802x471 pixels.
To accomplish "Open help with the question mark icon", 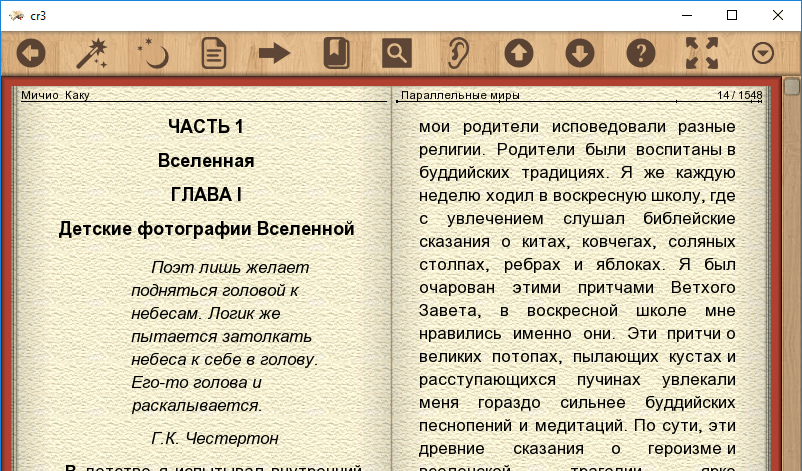I will pos(641,53).
